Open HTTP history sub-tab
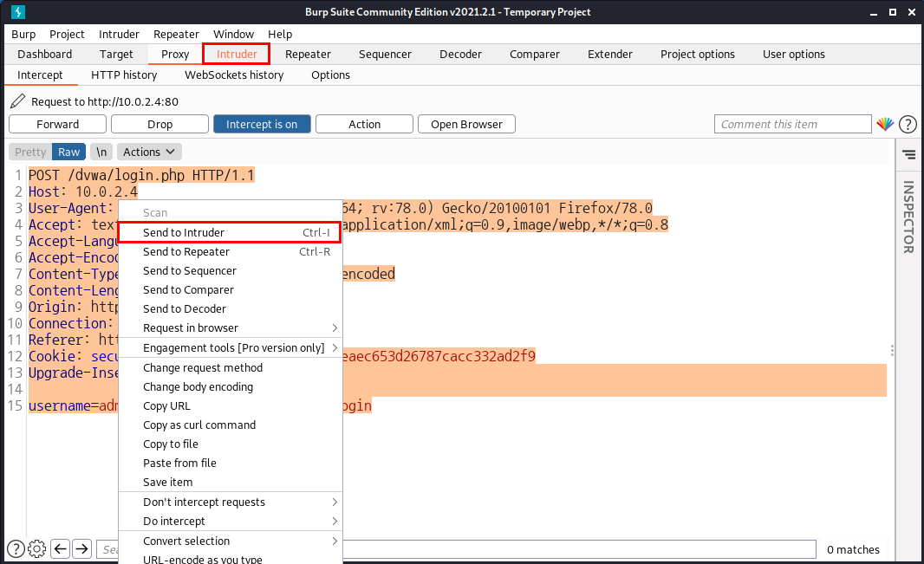 pyautogui.click(x=124, y=75)
